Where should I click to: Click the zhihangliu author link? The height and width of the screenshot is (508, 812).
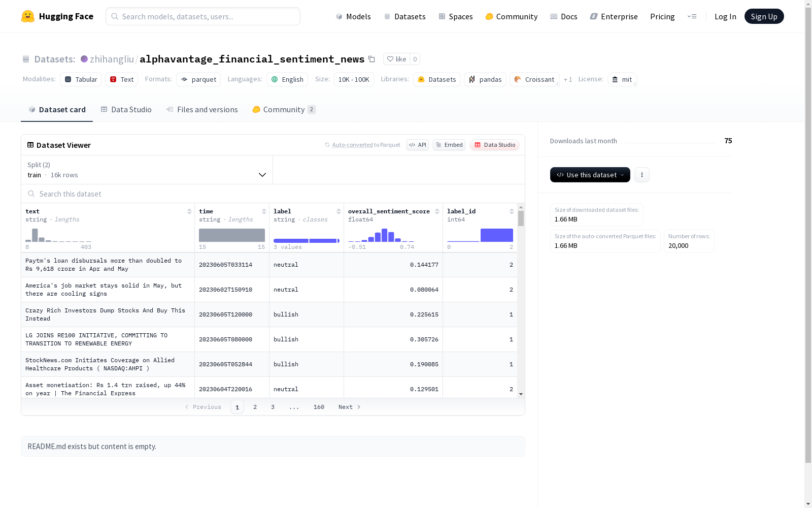coord(112,59)
